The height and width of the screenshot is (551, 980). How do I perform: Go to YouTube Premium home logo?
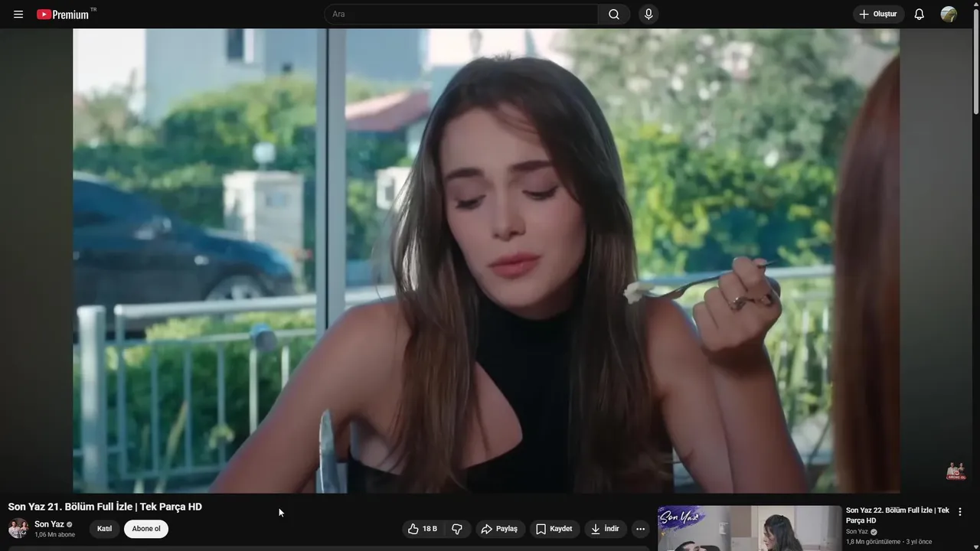coord(64,15)
